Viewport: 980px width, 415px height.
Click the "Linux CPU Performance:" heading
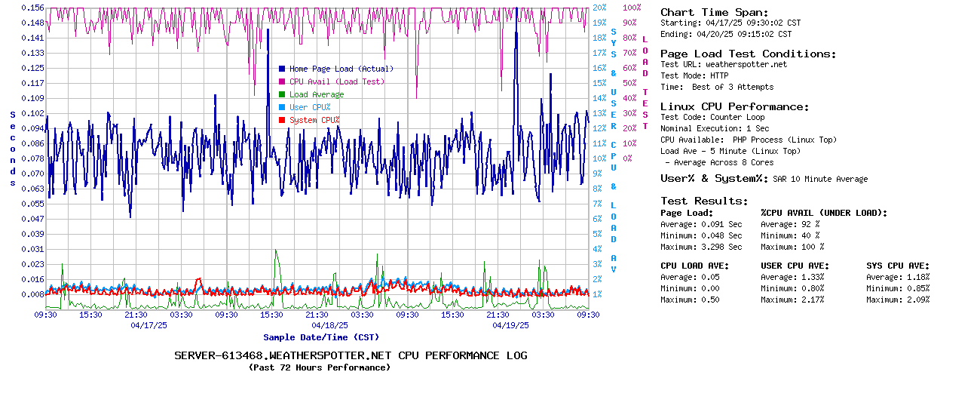pyautogui.click(x=734, y=106)
